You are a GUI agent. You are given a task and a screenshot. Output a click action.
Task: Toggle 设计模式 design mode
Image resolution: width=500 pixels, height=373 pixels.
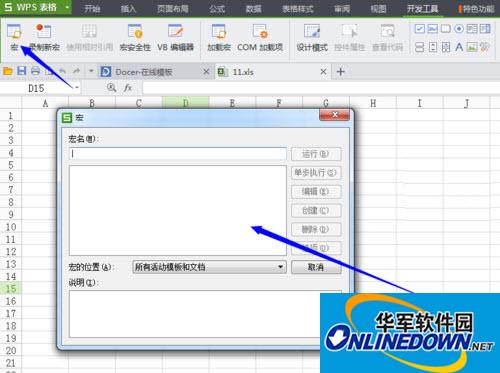coord(312,37)
